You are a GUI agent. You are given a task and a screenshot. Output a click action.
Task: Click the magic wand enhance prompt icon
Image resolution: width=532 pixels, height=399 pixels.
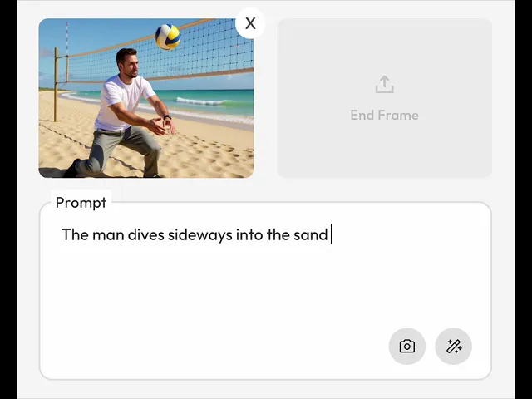[453, 347]
